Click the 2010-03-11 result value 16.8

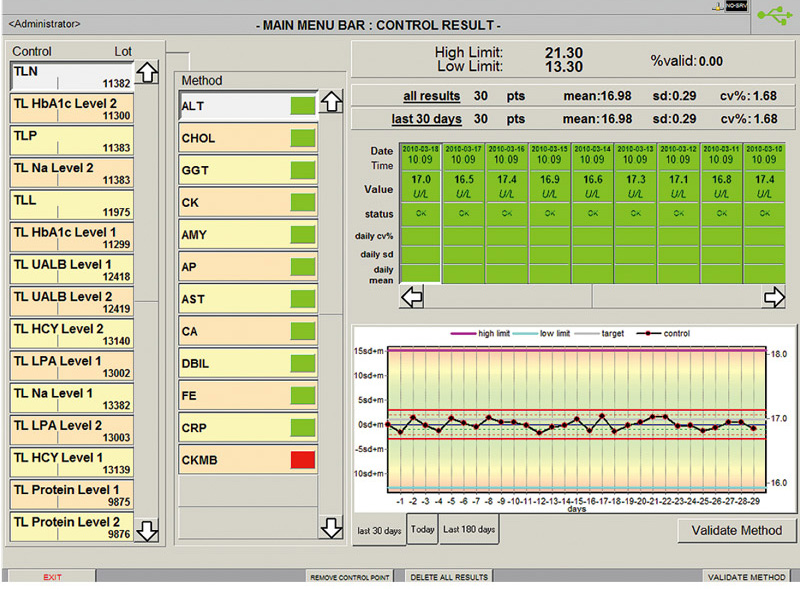pyautogui.click(x=721, y=180)
